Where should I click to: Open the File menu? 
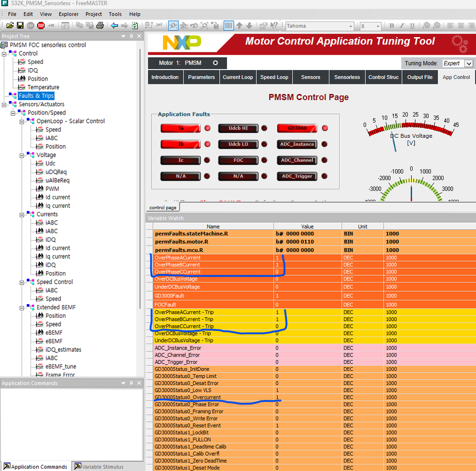click(x=12, y=14)
